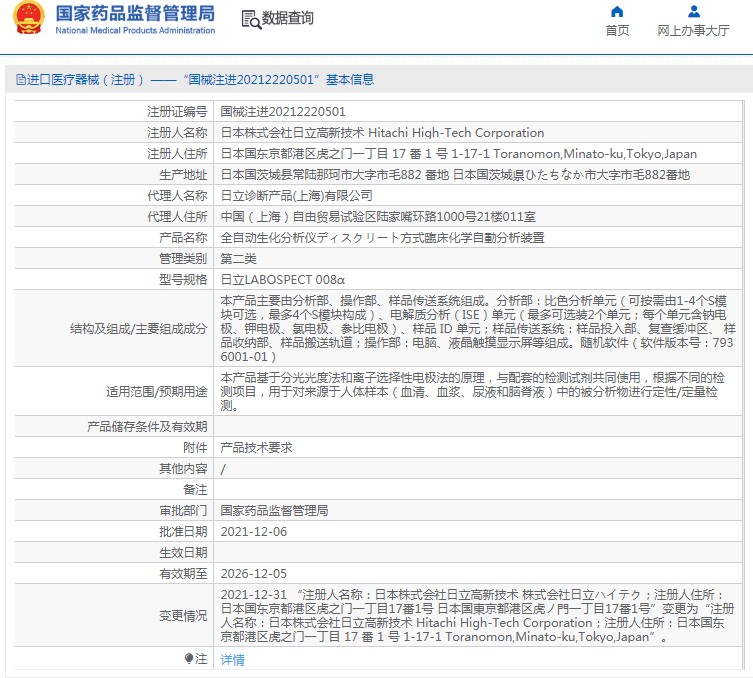Click the intended use description text

tap(473, 391)
